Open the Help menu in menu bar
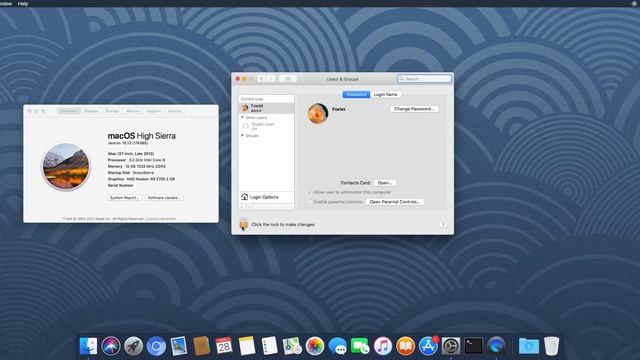This screenshot has width=640, height=360. click(x=23, y=3)
